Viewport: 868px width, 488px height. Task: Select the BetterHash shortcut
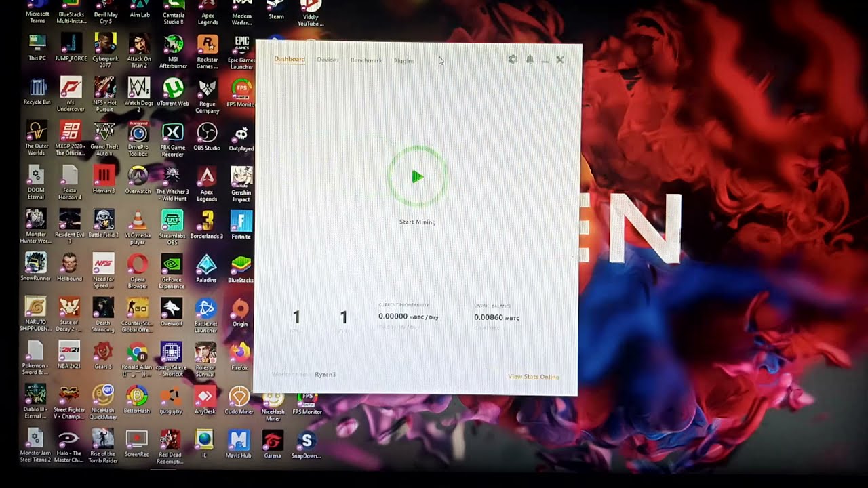(x=137, y=400)
